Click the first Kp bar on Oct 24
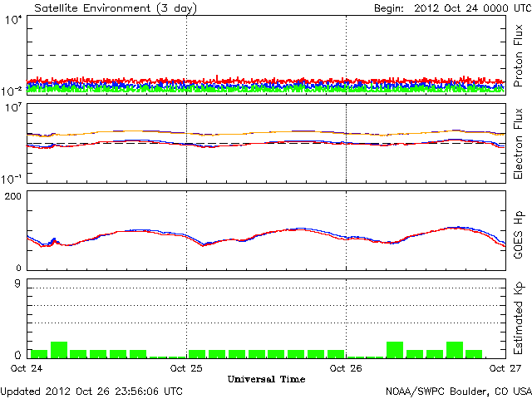The image size is (532, 399). click(39, 354)
